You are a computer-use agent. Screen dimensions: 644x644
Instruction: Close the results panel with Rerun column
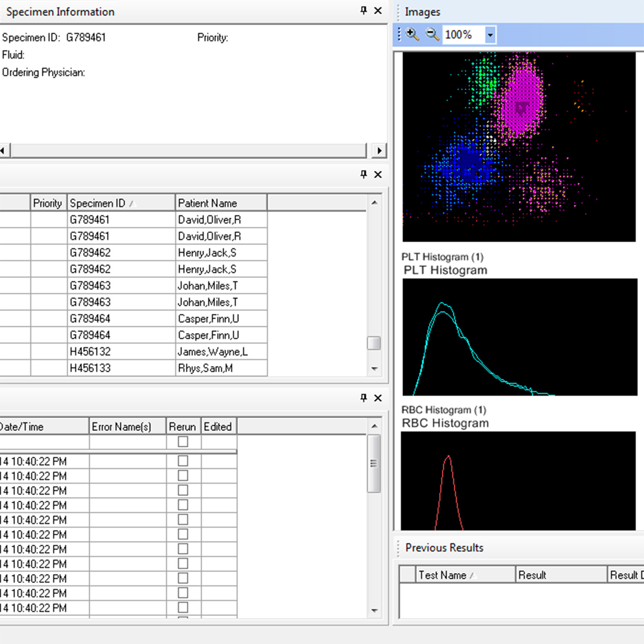click(x=378, y=398)
